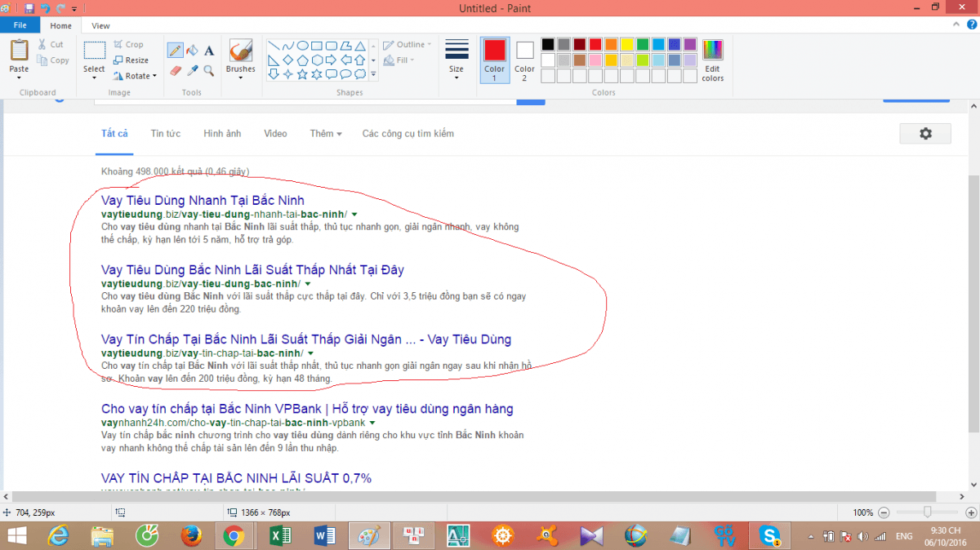Click Cho vay tín chấp VPBank result
980x550 pixels.
coord(307,409)
